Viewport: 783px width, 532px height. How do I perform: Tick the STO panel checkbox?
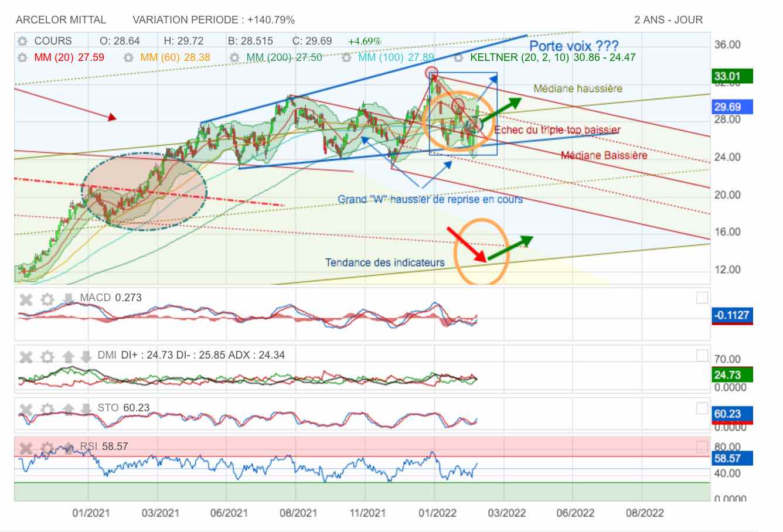[x=702, y=408]
